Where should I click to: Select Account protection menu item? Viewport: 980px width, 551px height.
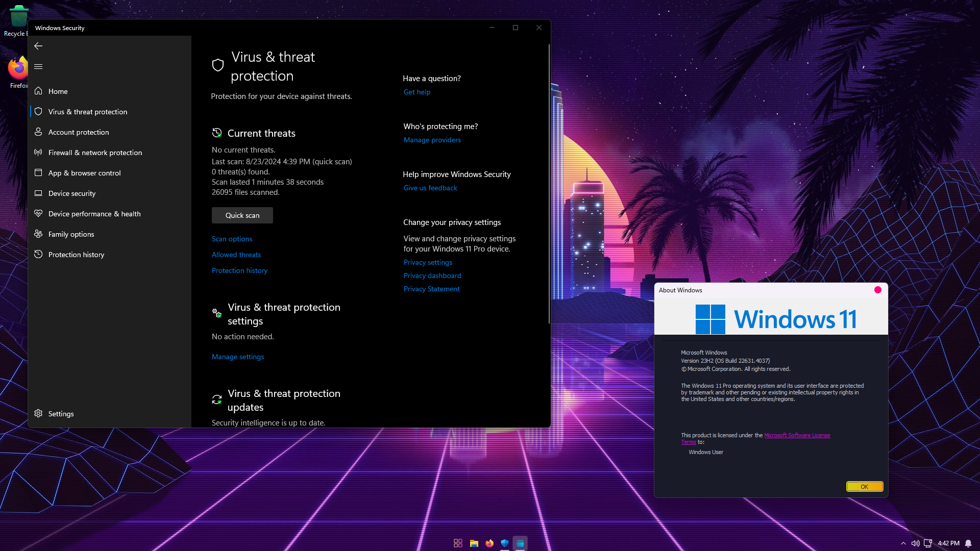79,132
